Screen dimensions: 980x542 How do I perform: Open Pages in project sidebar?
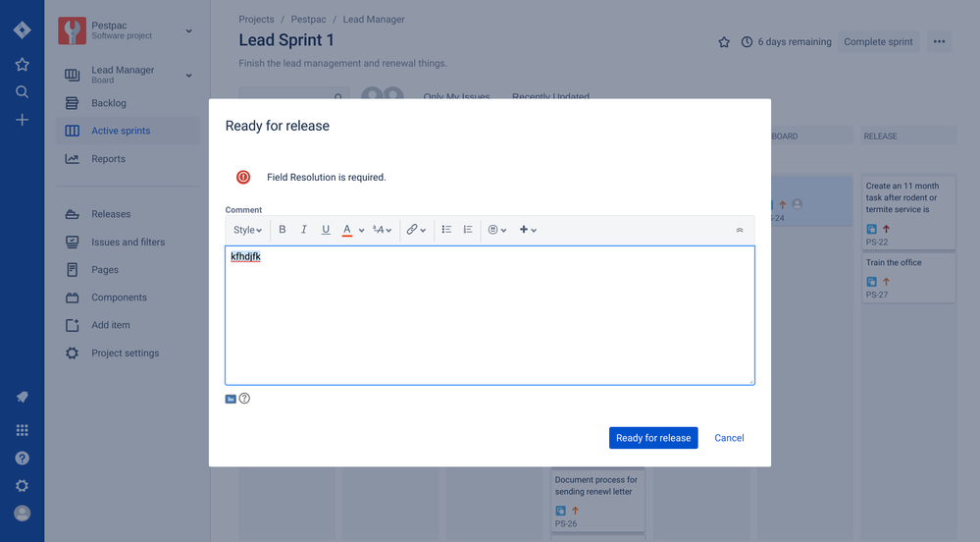click(129, 270)
